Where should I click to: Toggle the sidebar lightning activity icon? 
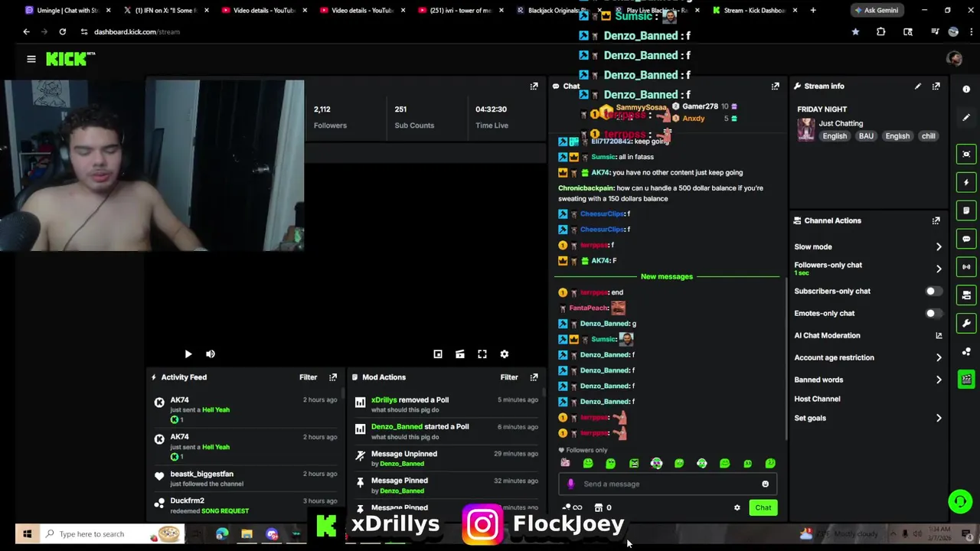(966, 182)
